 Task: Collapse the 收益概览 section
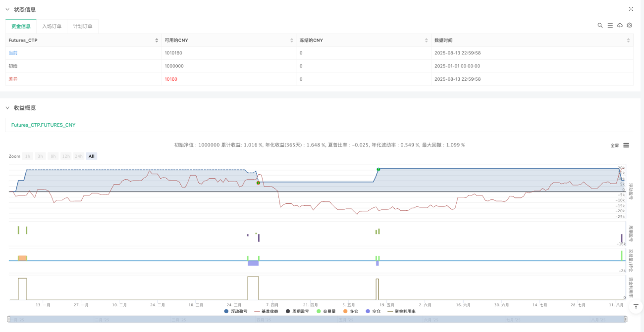(x=7, y=108)
